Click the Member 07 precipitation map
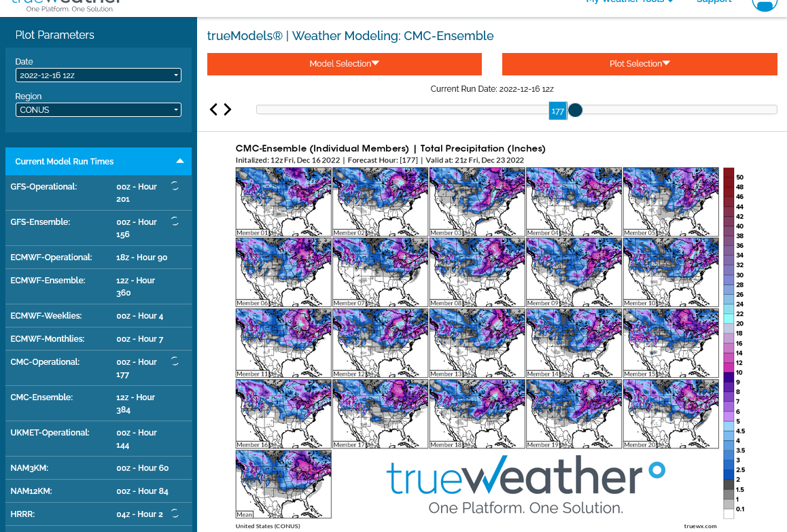 381,272
